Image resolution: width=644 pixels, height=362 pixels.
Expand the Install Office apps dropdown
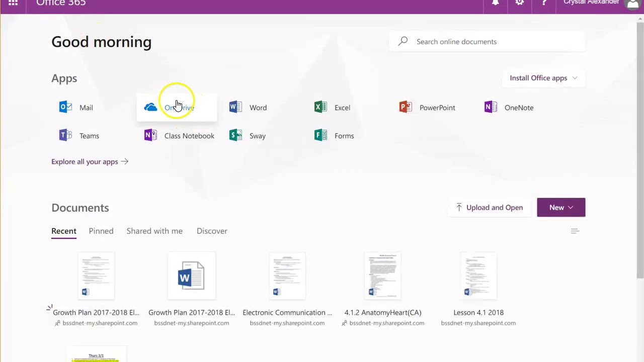pyautogui.click(x=543, y=78)
